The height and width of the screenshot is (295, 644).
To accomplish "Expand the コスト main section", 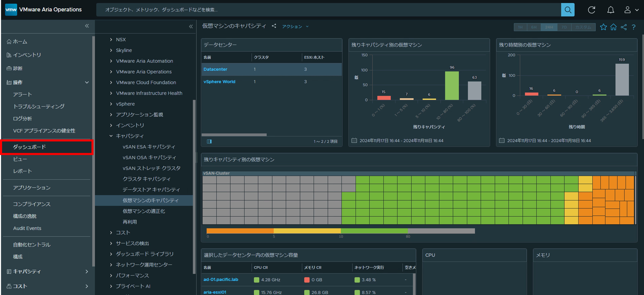I will [87, 286].
